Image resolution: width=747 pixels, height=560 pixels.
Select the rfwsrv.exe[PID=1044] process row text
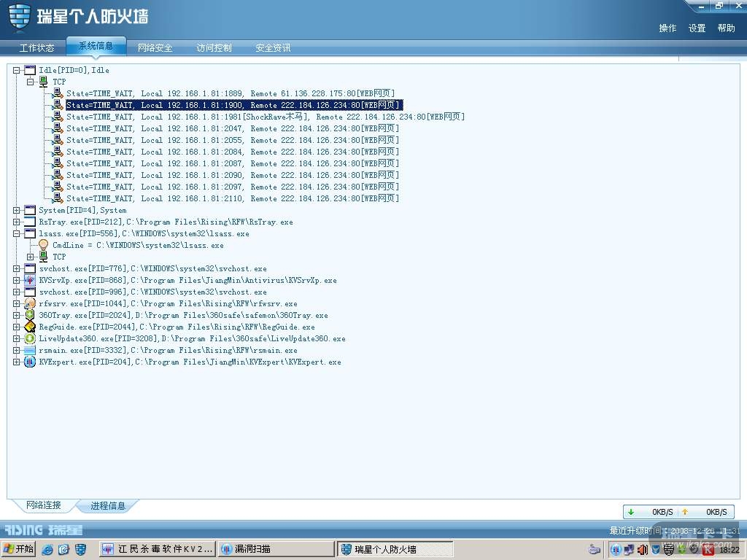pos(169,303)
